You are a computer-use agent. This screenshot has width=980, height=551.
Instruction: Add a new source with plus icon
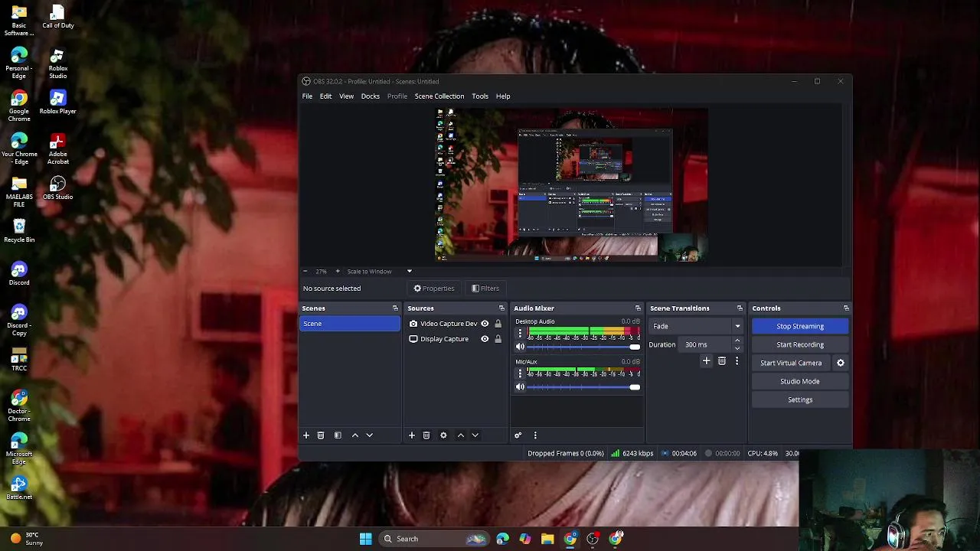tap(412, 435)
